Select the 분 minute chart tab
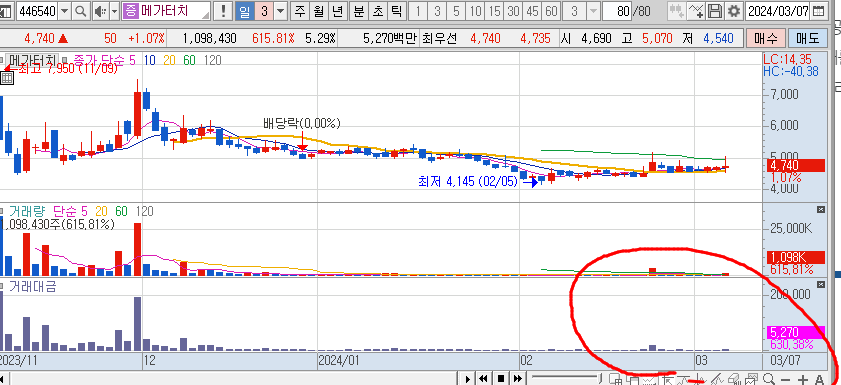Viewport: 841px width, 385px height. 358,11
